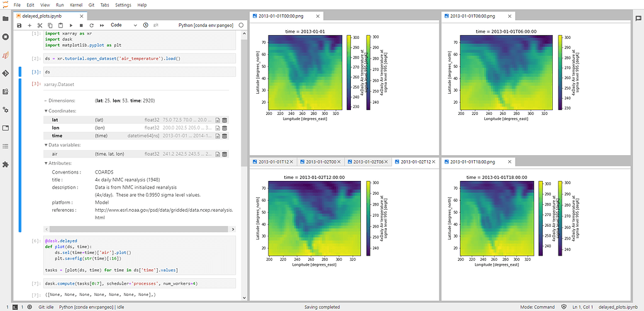This screenshot has height=311, width=644.
Task: Interrupt the kernel with stop icon
Action: coord(81,25)
